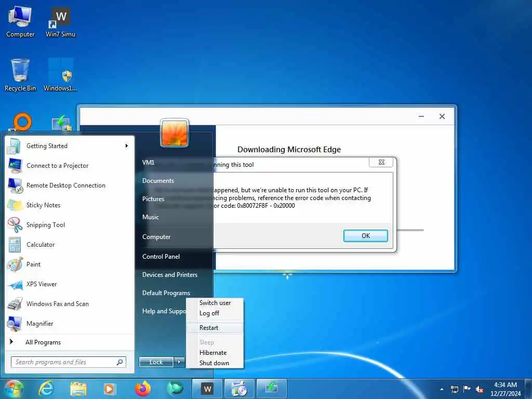Open VM1 user folder link

(148, 163)
